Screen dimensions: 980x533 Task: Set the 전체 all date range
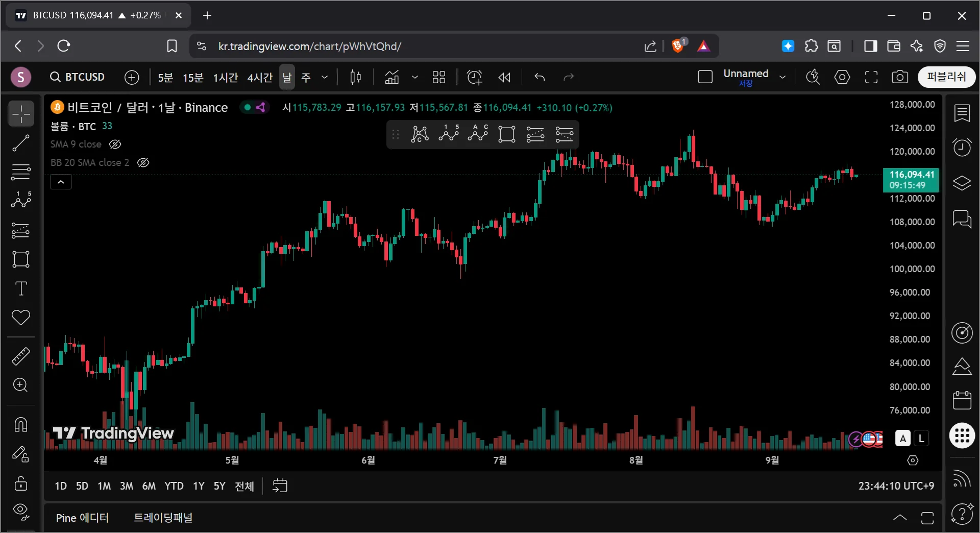244,486
